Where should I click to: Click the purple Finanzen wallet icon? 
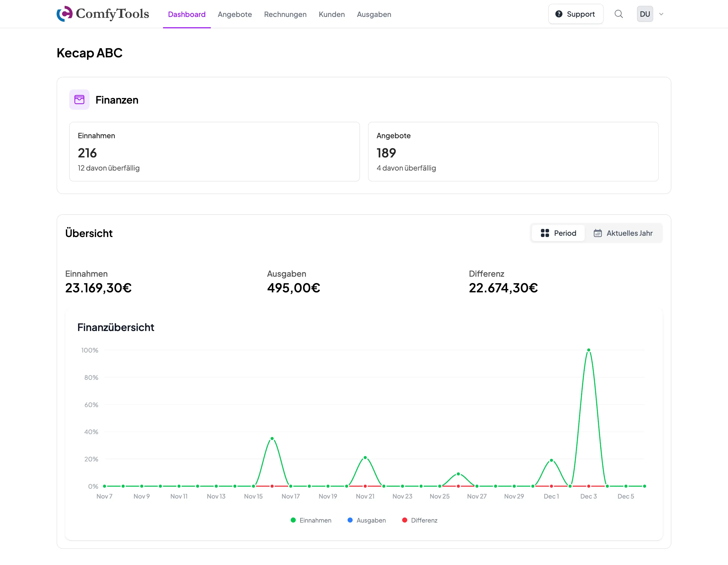79,99
